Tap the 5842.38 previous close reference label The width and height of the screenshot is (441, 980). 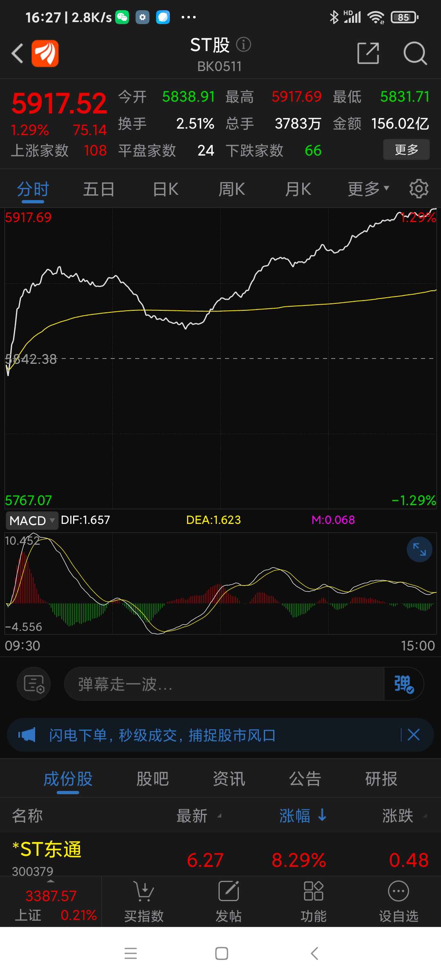click(x=31, y=359)
